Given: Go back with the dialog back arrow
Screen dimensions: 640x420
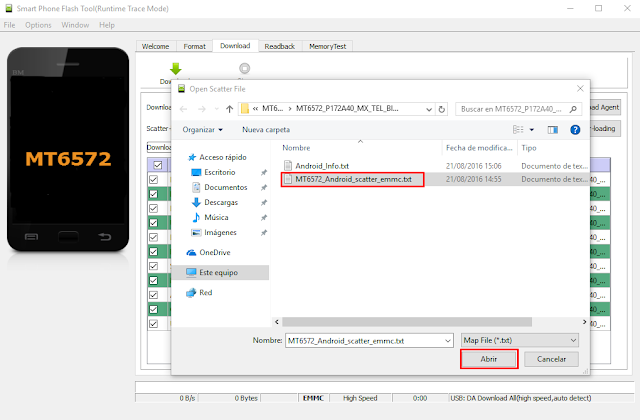Looking at the screenshot, I should tap(184, 109).
